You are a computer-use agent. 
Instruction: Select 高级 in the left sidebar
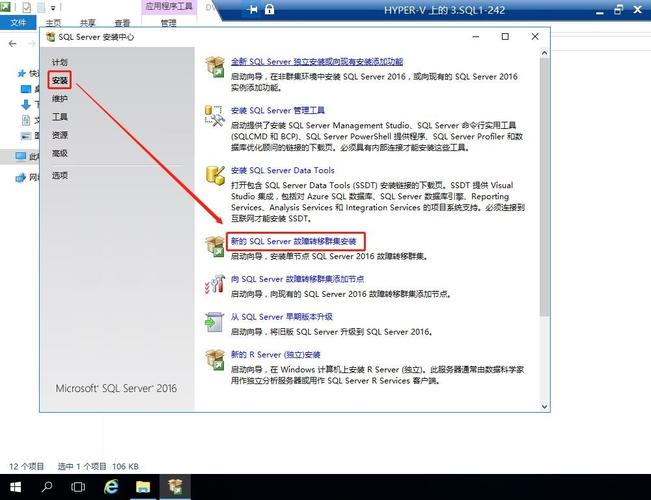pos(59,153)
